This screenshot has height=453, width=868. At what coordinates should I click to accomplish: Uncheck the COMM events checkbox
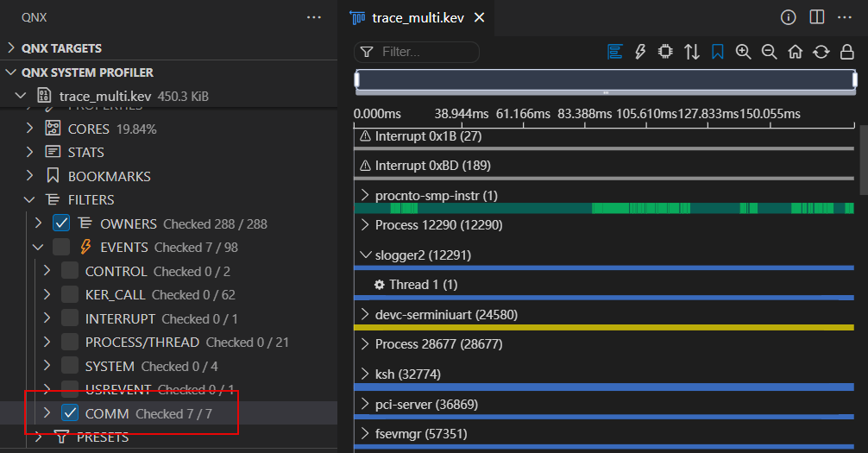click(70, 413)
